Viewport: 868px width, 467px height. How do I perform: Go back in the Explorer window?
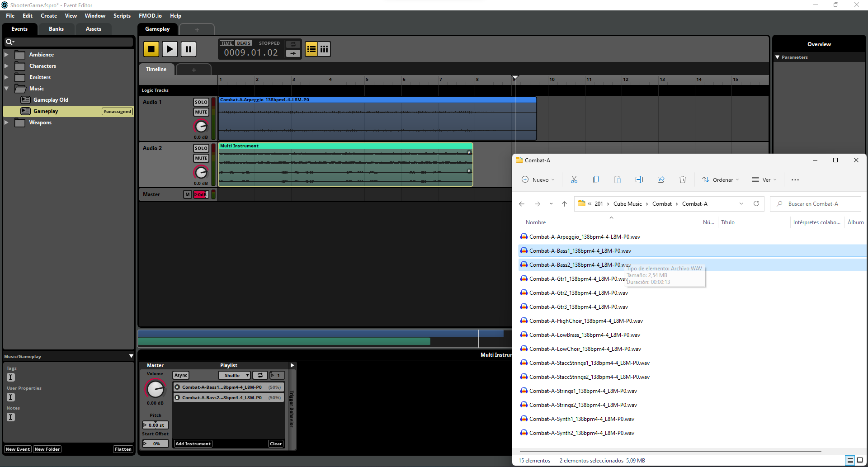[522, 204]
